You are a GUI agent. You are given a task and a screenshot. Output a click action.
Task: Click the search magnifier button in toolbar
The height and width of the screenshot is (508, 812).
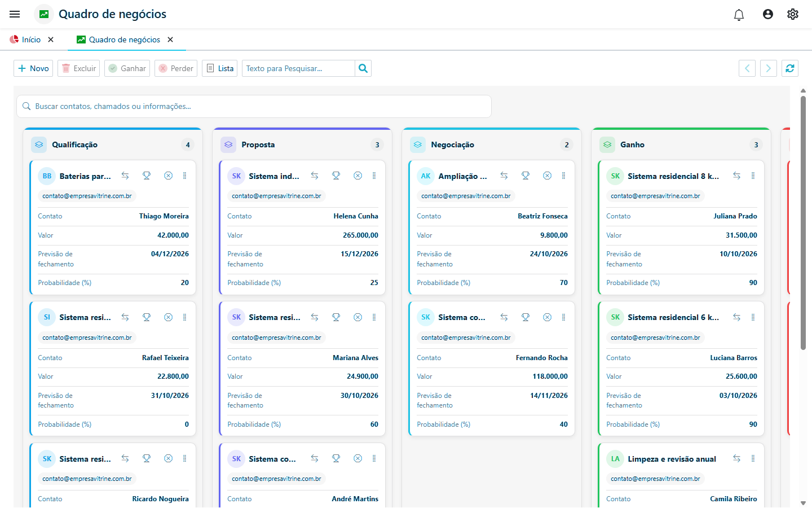click(x=363, y=68)
